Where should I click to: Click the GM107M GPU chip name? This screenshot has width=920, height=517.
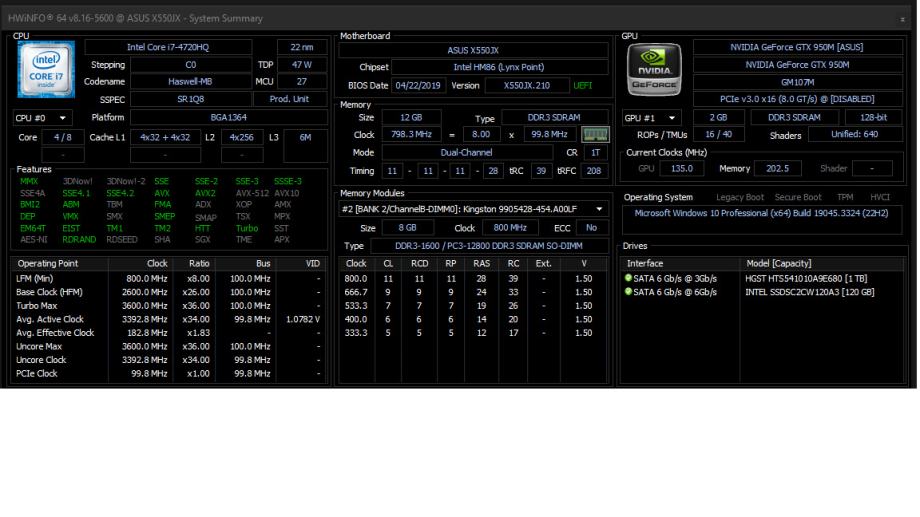(797, 82)
